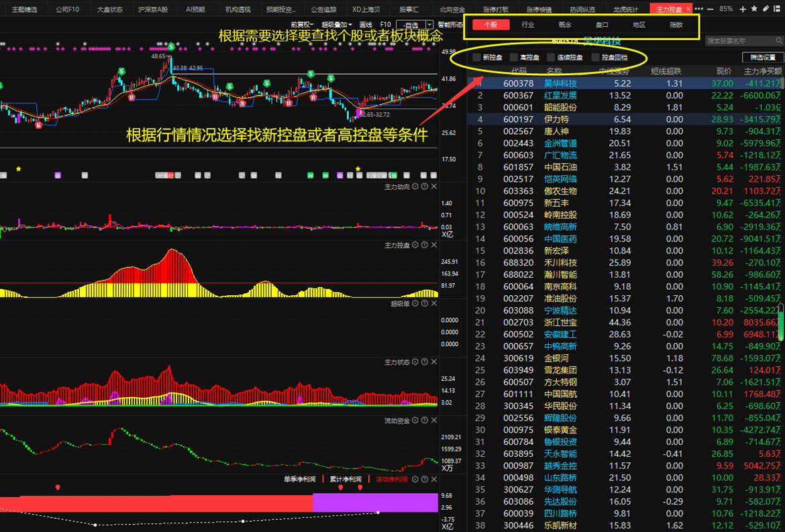The width and height of the screenshot is (785, 532).
Task: Enable the 新控盘 checkbox
Action: pos(476,57)
